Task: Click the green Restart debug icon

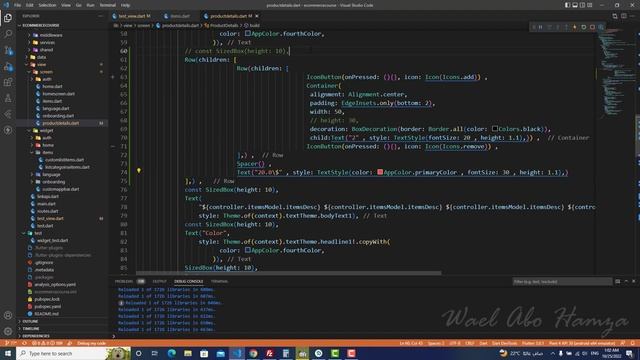Action: (584, 27)
